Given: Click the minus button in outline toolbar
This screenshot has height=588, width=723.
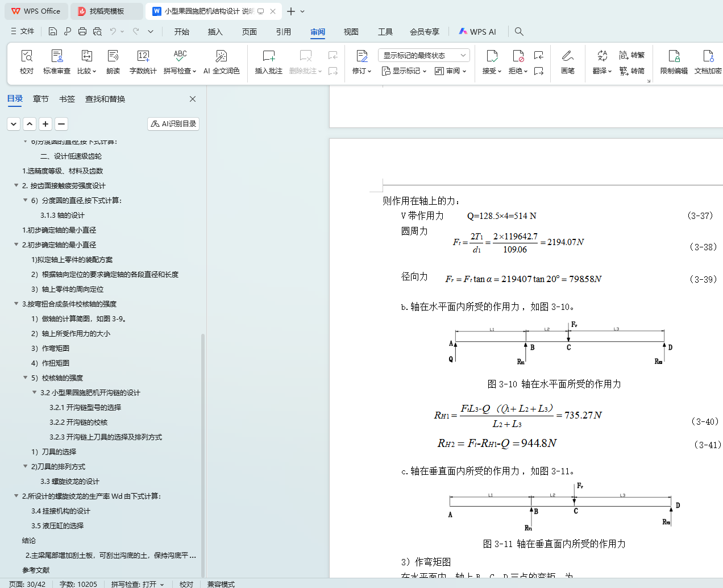Looking at the screenshot, I should click(61, 123).
